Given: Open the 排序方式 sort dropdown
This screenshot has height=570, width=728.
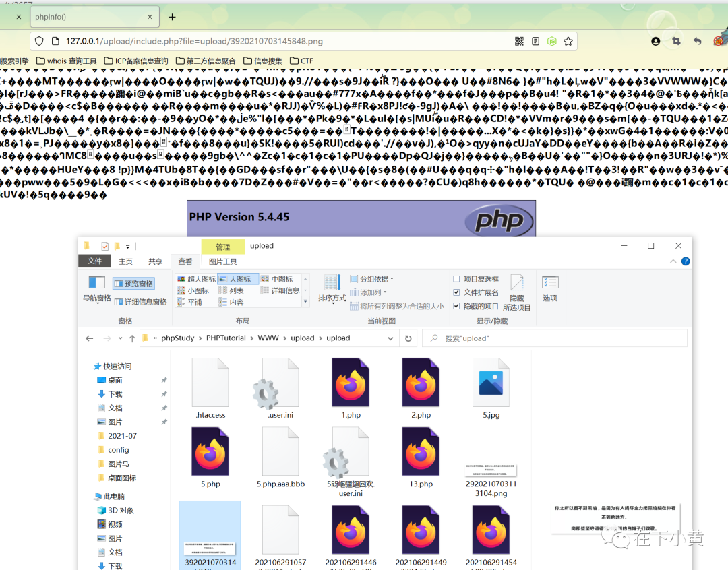Looking at the screenshot, I should pos(332,288).
